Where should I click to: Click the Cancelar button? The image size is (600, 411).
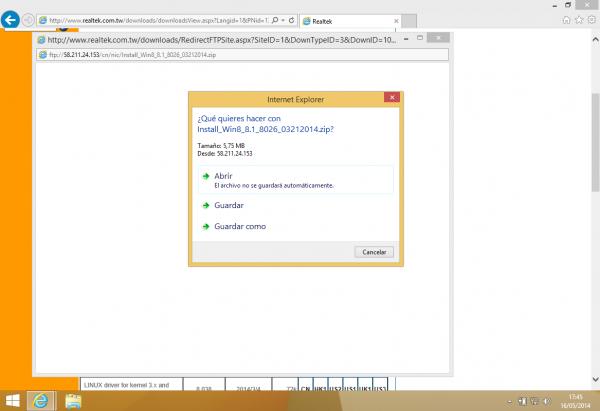tap(374, 252)
